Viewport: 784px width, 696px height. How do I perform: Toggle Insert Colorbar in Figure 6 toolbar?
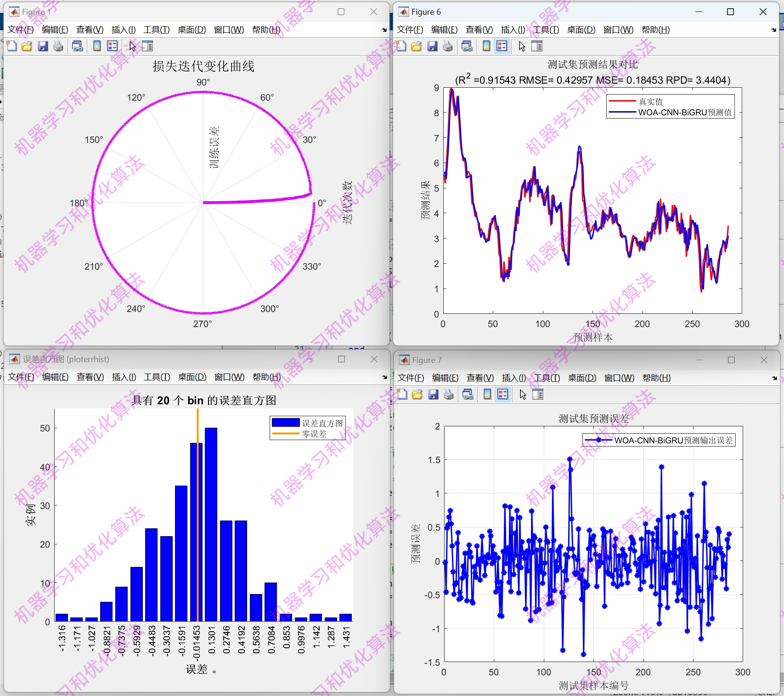pos(486,46)
